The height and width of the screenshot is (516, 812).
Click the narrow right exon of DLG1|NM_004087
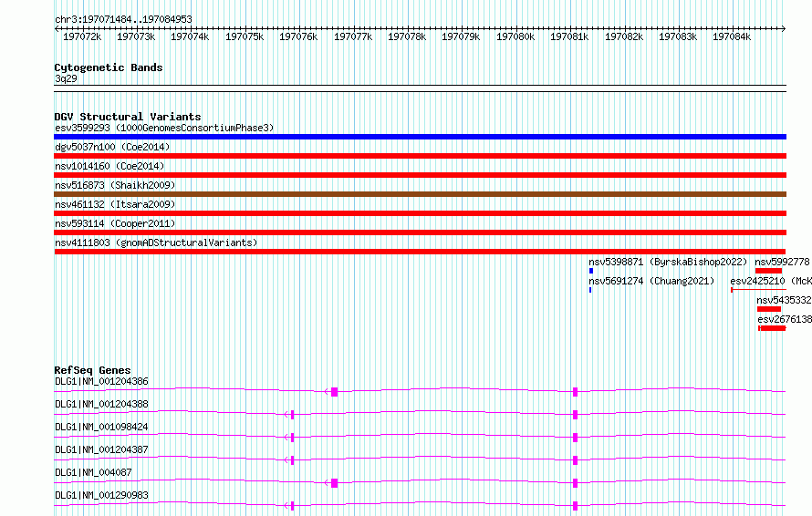click(575, 483)
